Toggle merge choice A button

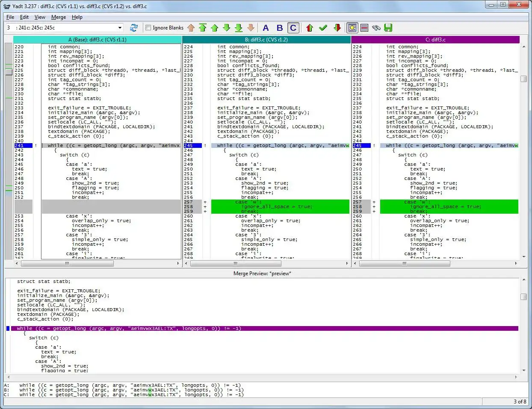[x=266, y=28]
